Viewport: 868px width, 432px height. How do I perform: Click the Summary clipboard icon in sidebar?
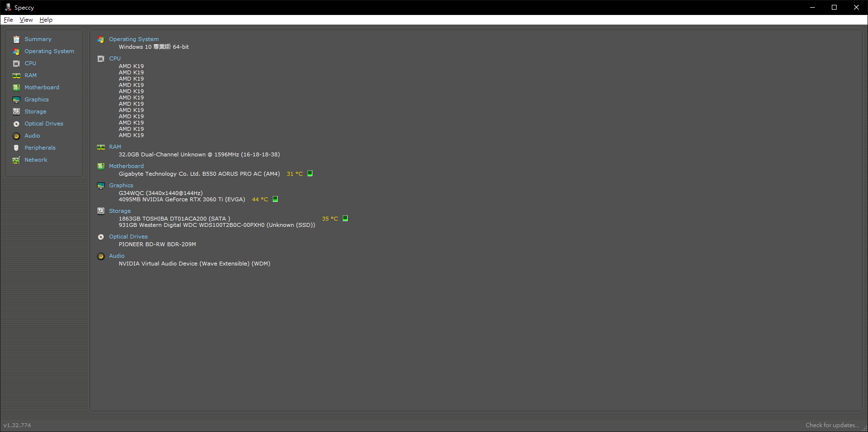[16, 40]
